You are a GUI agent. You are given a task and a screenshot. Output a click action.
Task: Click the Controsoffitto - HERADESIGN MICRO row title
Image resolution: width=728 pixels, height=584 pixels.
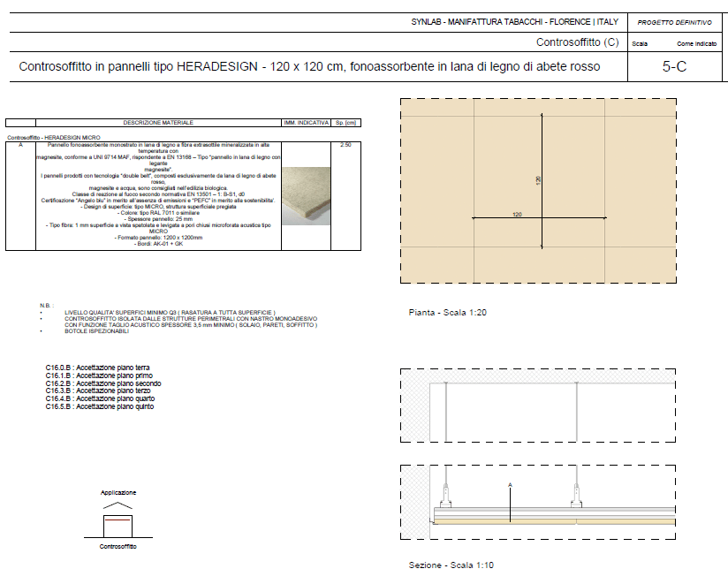click(x=54, y=138)
